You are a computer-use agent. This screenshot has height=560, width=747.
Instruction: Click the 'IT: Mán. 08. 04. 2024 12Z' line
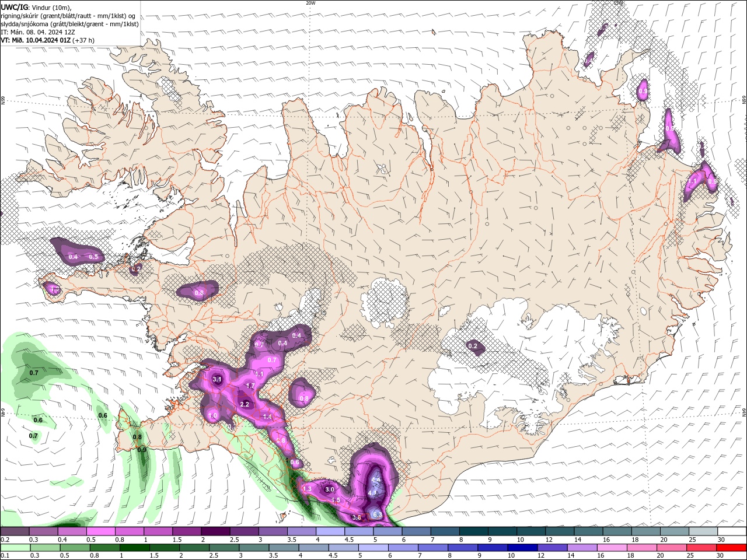37,32
